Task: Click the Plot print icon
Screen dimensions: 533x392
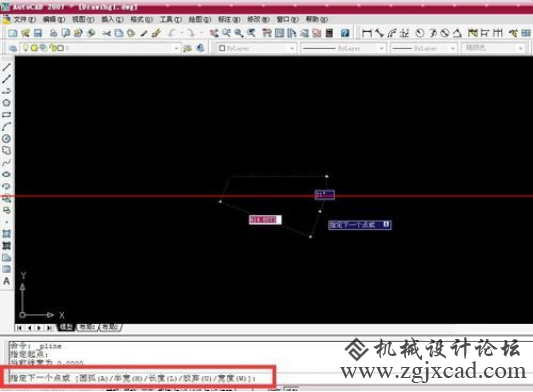Action: (x=53, y=33)
